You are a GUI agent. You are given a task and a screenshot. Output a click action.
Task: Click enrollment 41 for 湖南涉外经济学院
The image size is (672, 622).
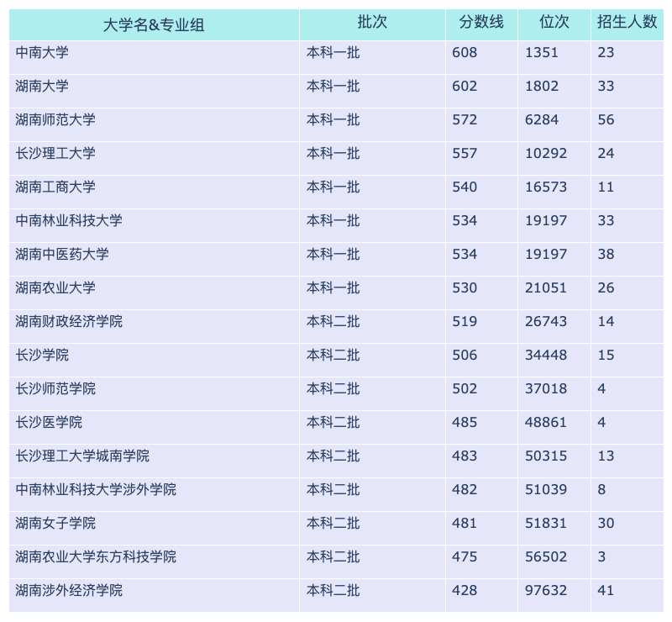pyautogui.click(x=606, y=590)
